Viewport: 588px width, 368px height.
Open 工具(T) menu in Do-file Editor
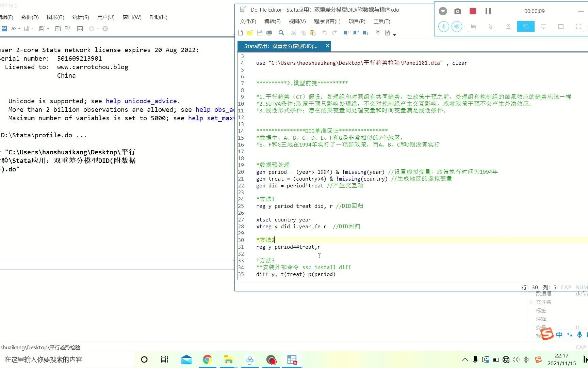[382, 21]
